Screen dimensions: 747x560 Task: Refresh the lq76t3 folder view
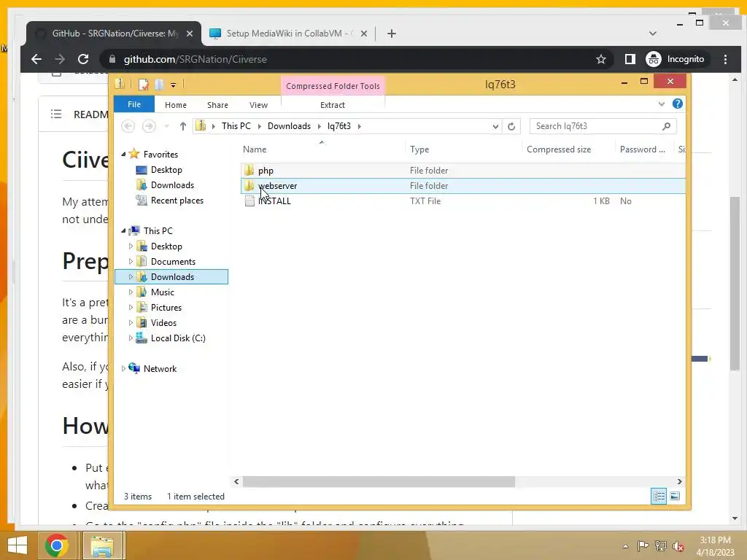[511, 126]
